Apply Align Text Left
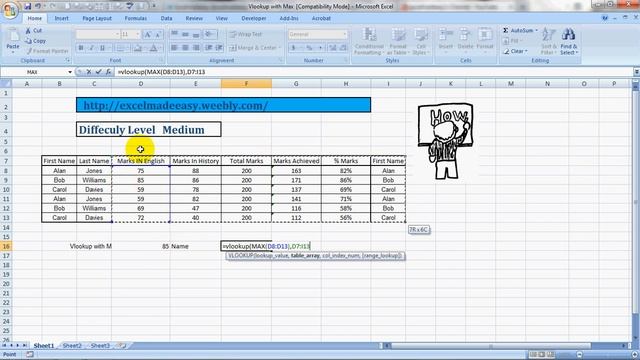 [174, 48]
